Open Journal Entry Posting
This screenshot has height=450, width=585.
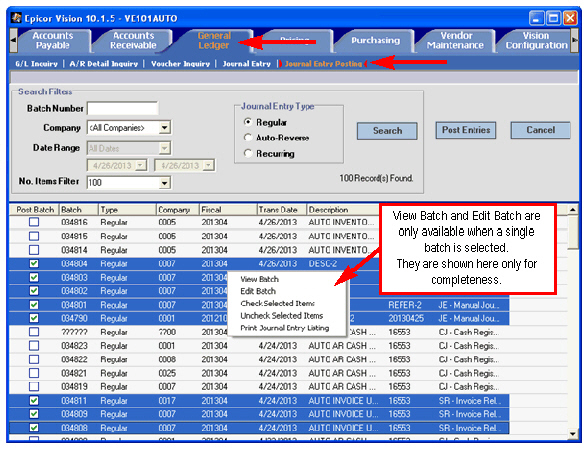323,64
